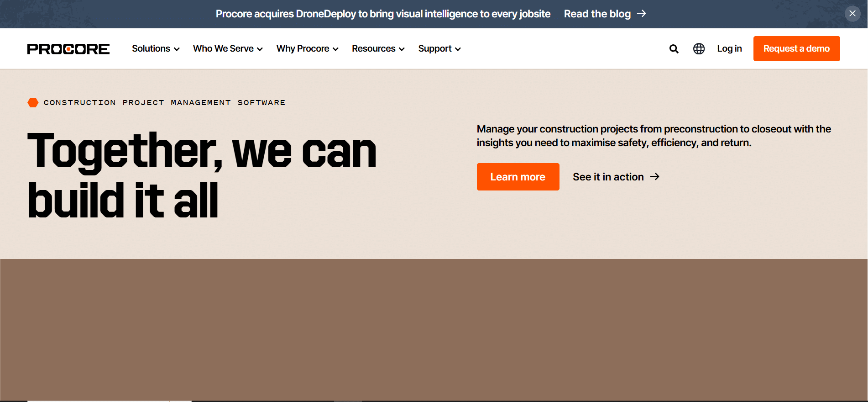Click the Construction Project Management Software label
The height and width of the screenshot is (402, 868).
(164, 103)
